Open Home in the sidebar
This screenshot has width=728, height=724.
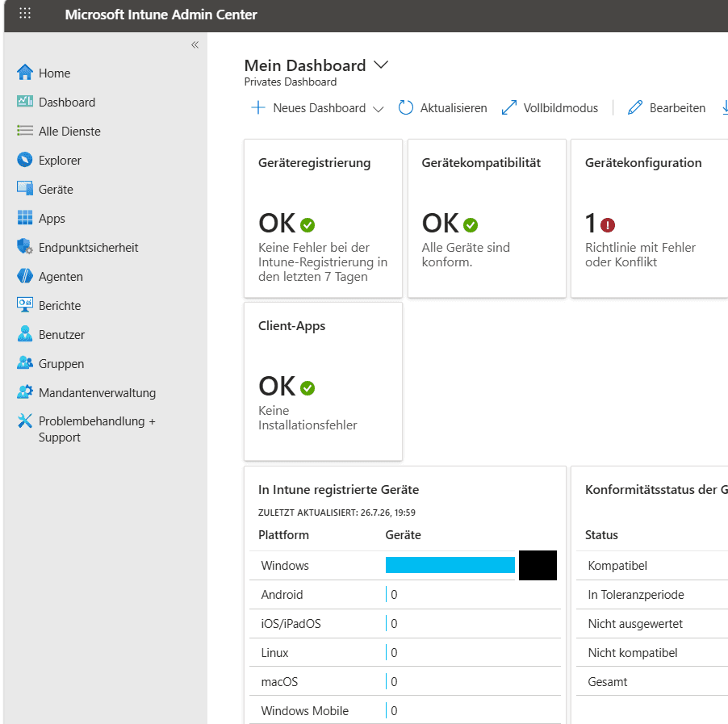point(54,73)
